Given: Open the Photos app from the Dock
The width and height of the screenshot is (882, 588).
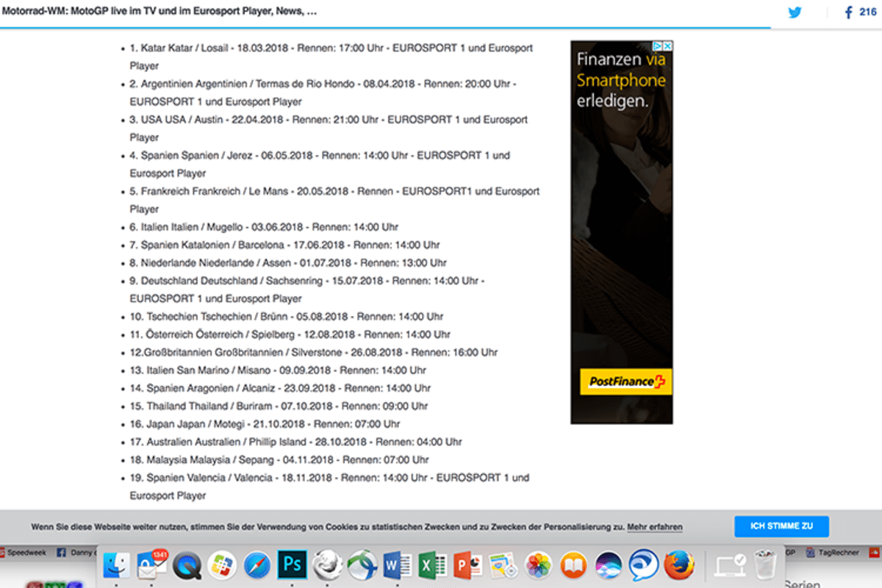Looking at the screenshot, I should click(536, 565).
